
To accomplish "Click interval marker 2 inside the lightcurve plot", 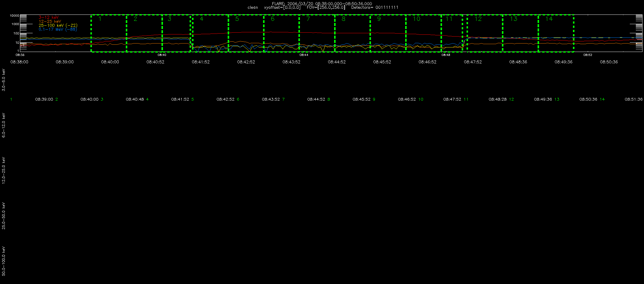I will [135, 19].
